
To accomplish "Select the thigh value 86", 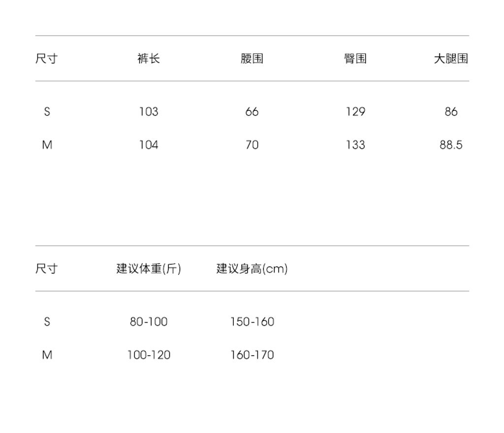I will click(451, 112).
